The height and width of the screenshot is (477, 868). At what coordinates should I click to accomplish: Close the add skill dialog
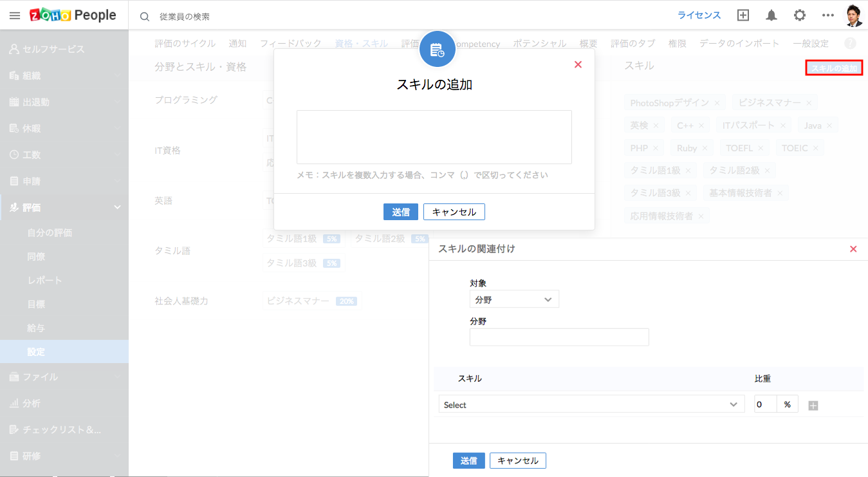tap(578, 64)
